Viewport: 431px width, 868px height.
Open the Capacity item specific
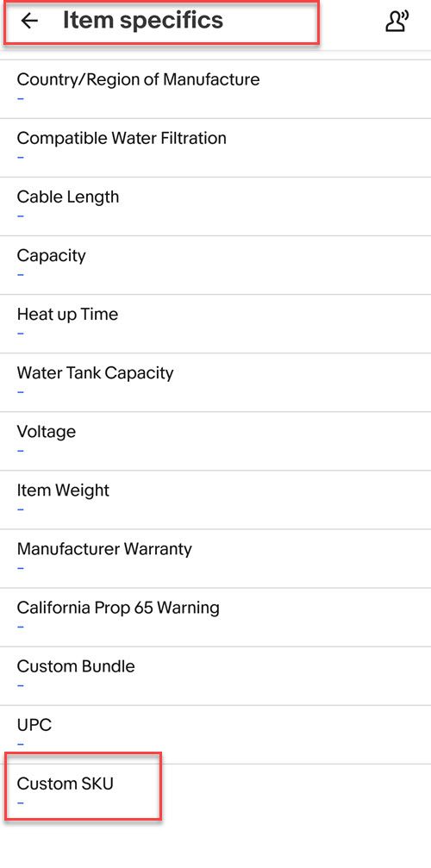(215, 265)
